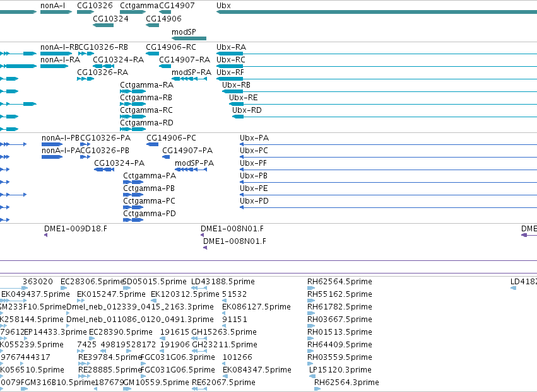Select transcript Cctgamma-RD
This screenshot has width=537, height=392.
pos(146,122)
